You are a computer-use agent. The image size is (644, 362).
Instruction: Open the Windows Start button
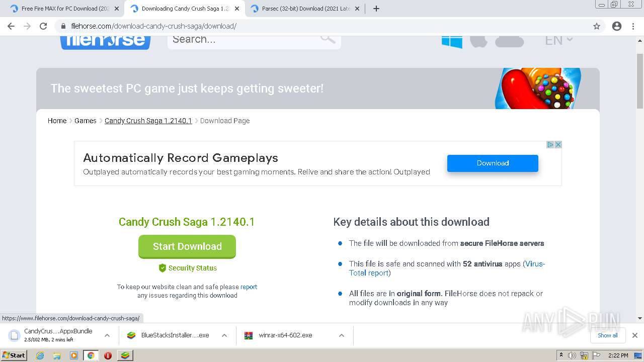pyautogui.click(x=14, y=355)
